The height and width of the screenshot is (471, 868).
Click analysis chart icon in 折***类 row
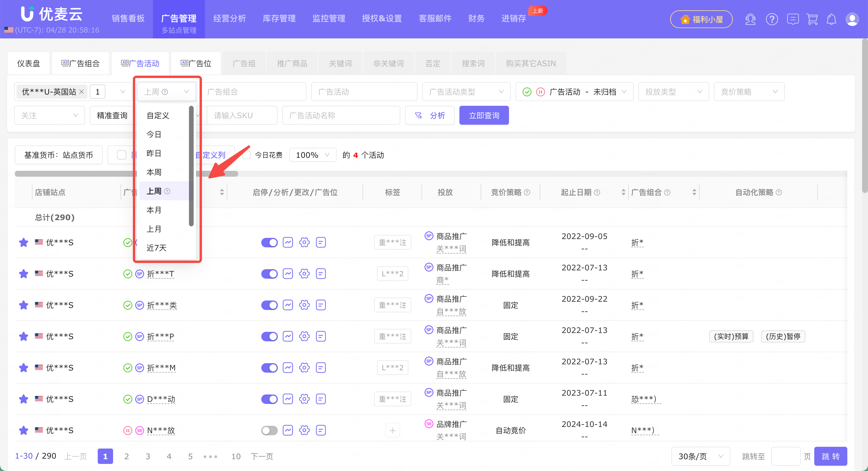288,305
